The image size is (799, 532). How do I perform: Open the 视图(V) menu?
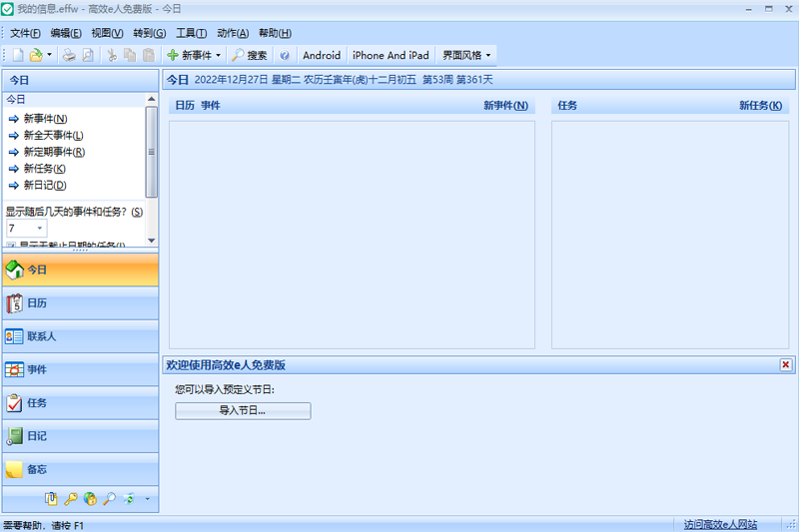(107, 33)
